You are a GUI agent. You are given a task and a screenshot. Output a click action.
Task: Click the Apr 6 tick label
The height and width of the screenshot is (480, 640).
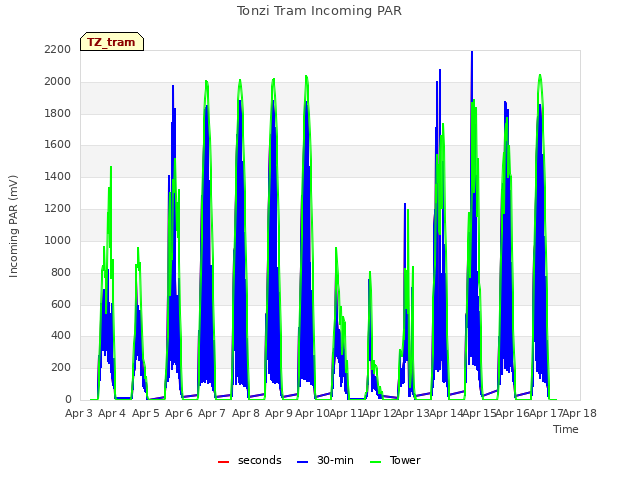click(x=179, y=413)
